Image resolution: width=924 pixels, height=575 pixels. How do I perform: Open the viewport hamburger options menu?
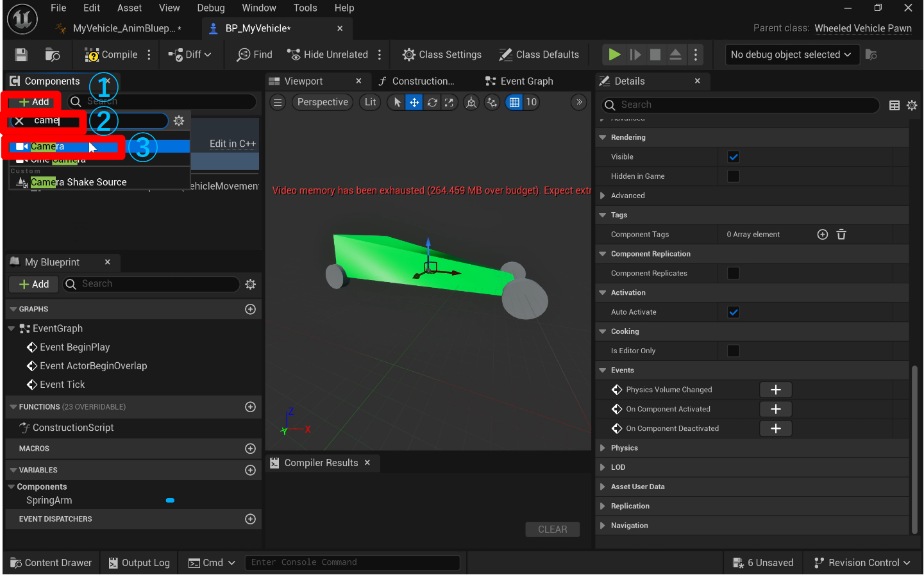pos(278,102)
